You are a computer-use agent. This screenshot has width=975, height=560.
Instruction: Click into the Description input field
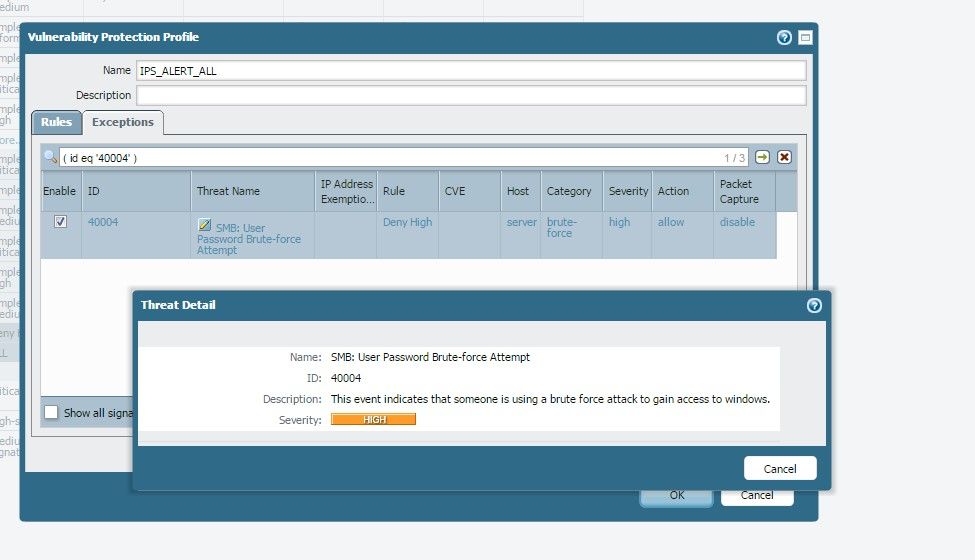pos(470,95)
